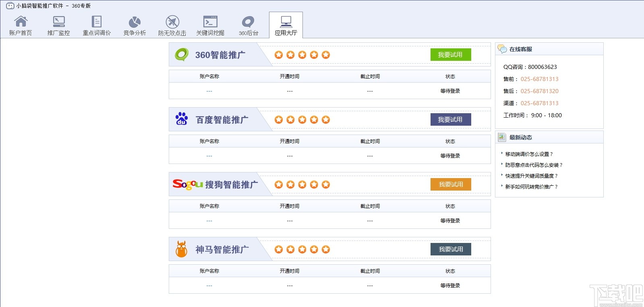Open link 防恶意点击代码怎么安装？
The height and width of the screenshot is (307, 644).
(534, 165)
